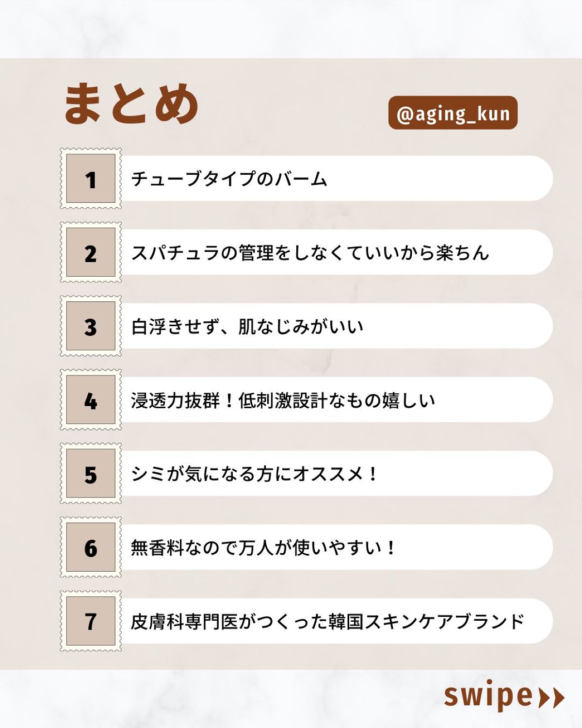
Task: Click the number 7 stamp icon
Action: (x=91, y=621)
